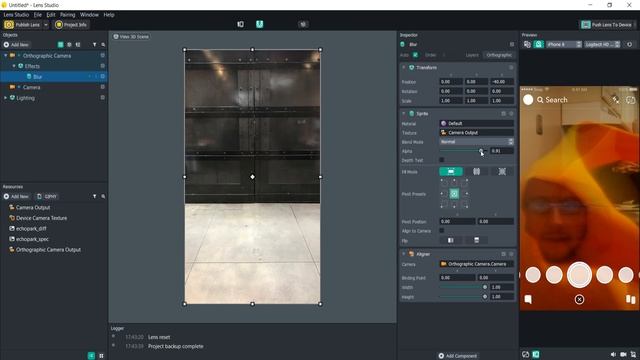640x360 pixels.
Task: Click the refresh icon in the Preview panel header
Action: pos(629,44)
